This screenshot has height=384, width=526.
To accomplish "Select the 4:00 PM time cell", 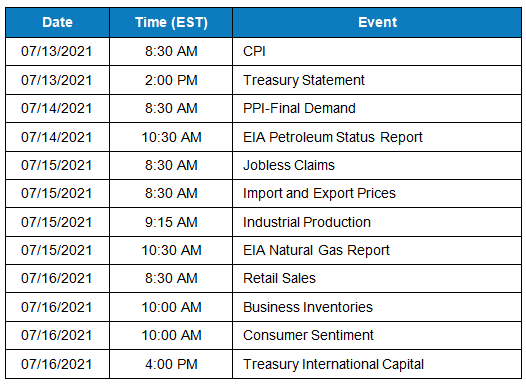I will pyautogui.click(x=171, y=364).
